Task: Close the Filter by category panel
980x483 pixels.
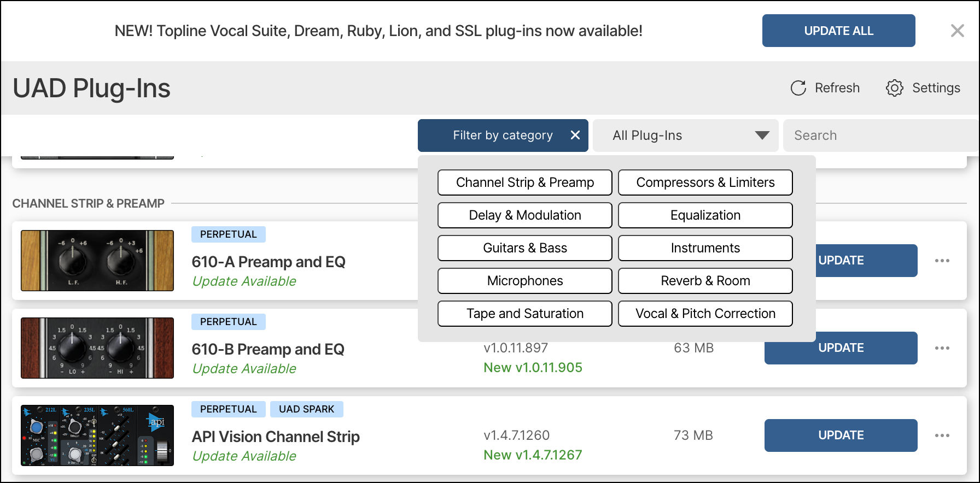Action: click(575, 136)
